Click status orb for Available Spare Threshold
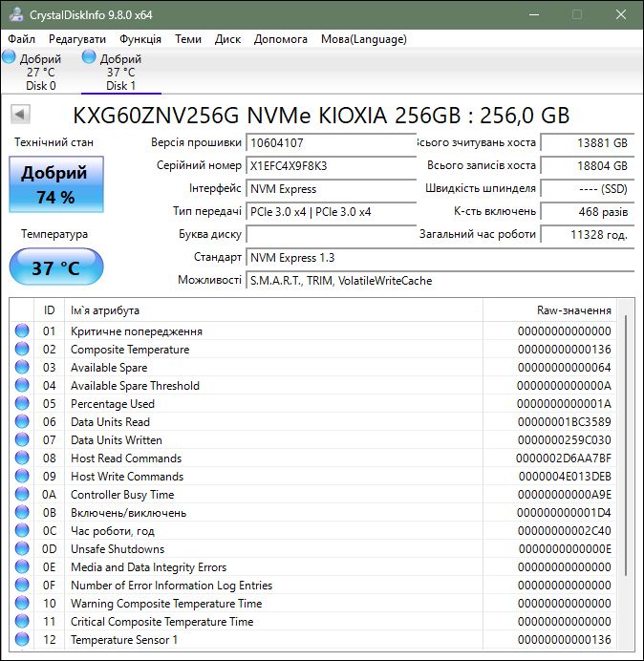Screen dimensions: 644x661 click(x=22, y=385)
